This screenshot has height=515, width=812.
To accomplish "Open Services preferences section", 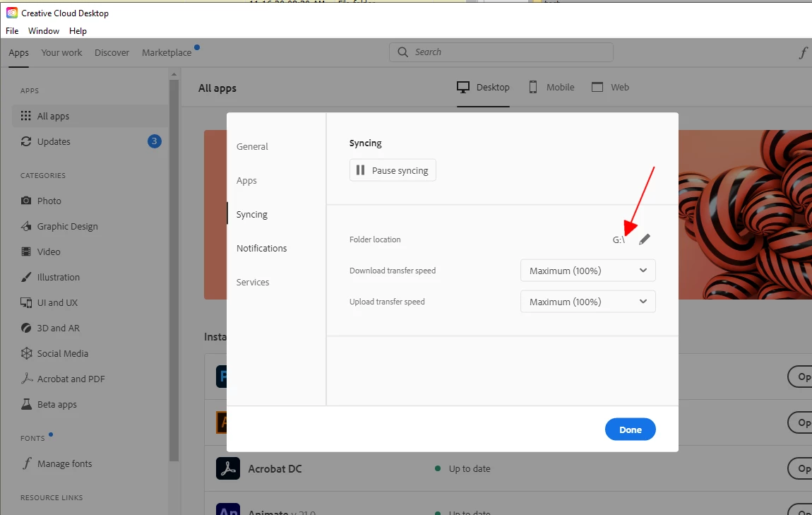I will [x=253, y=283].
